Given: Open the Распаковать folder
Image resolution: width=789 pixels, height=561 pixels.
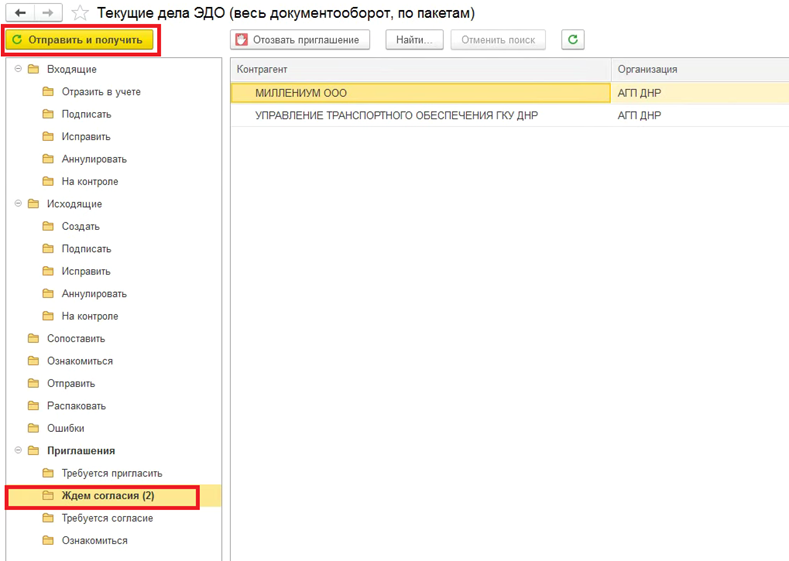Looking at the screenshot, I should tap(76, 406).
